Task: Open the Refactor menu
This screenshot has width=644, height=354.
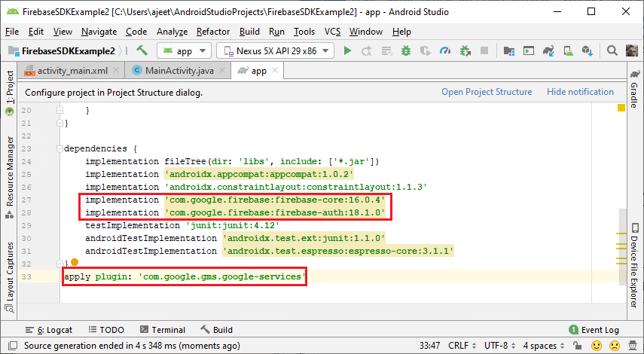Action: (x=213, y=32)
